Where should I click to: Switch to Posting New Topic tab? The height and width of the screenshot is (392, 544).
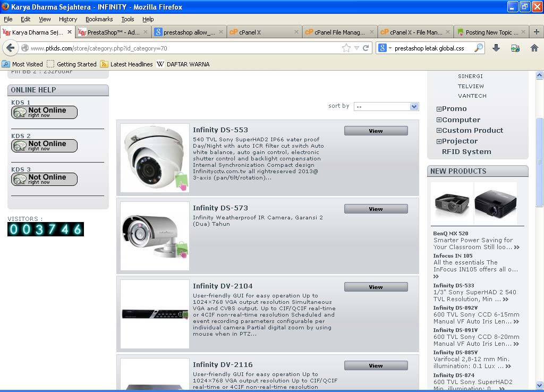tap(491, 32)
